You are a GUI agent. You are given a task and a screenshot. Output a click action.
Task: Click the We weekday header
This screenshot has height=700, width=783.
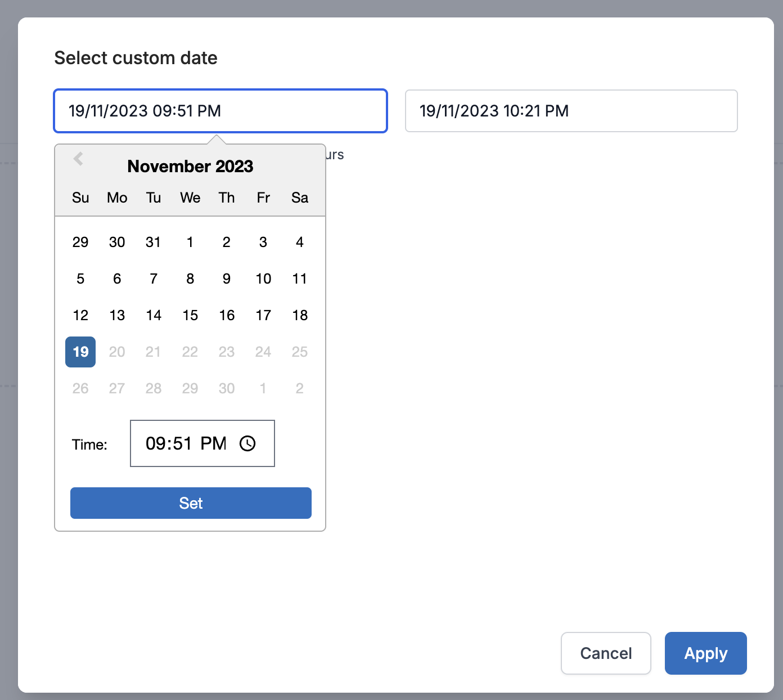pyautogui.click(x=190, y=198)
